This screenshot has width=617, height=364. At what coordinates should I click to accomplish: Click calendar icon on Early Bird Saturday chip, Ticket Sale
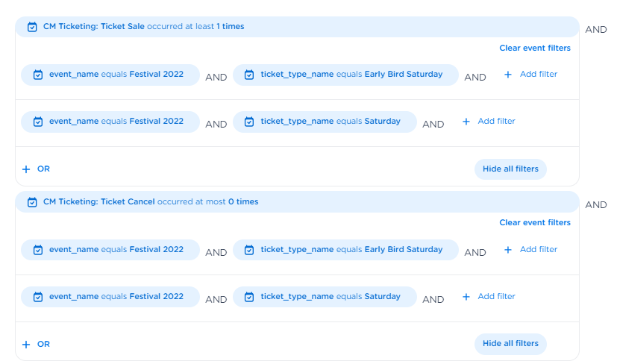click(249, 75)
